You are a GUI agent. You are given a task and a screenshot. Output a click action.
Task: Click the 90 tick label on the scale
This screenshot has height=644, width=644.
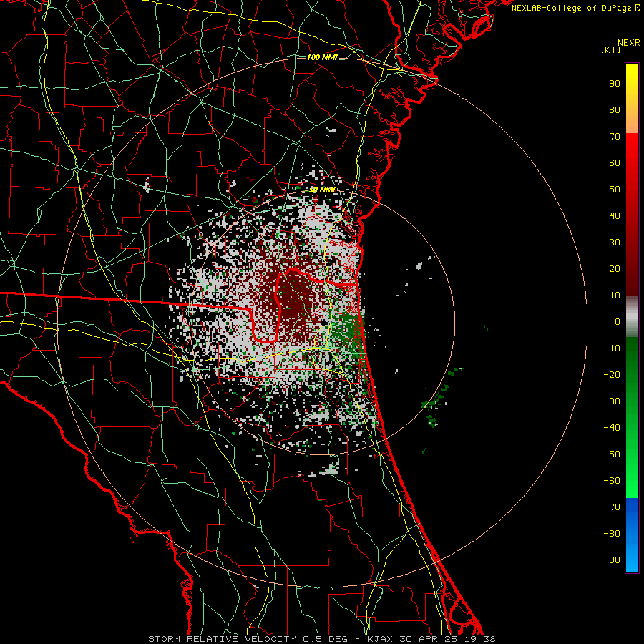click(x=615, y=84)
